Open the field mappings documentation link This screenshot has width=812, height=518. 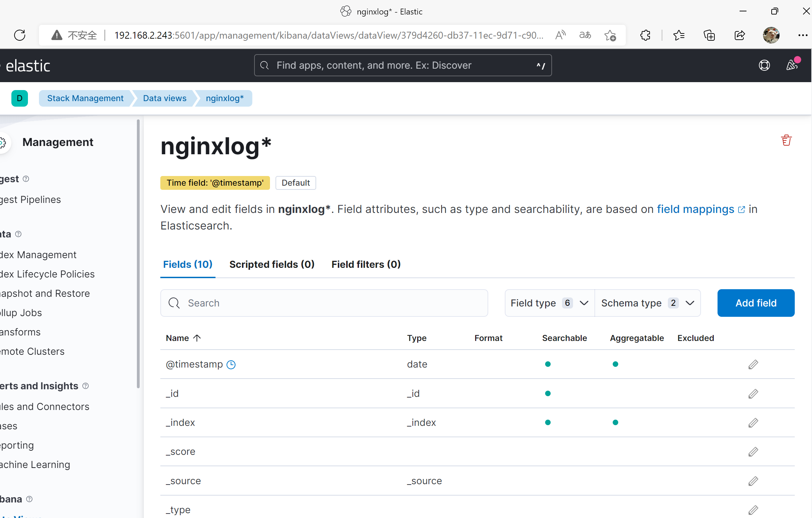[x=695, y=209]
